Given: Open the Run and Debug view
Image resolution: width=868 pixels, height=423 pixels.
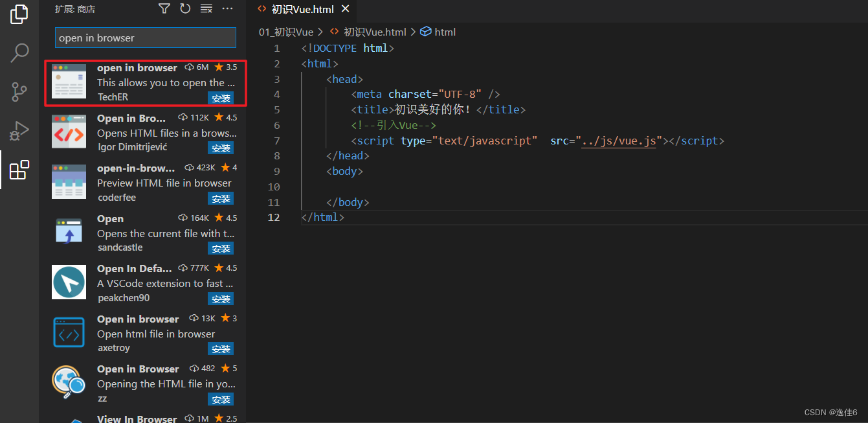Looking at the screenshot, I should point(19,130).
